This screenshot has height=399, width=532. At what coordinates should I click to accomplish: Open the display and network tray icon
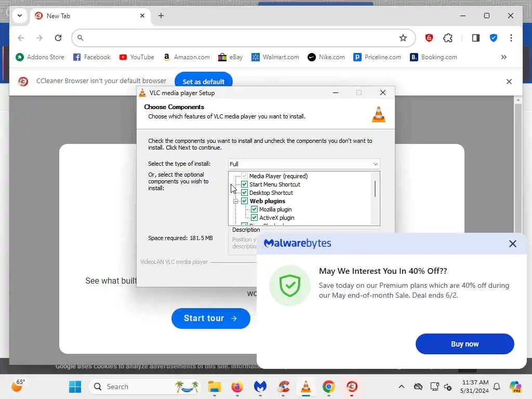(434, 387)
